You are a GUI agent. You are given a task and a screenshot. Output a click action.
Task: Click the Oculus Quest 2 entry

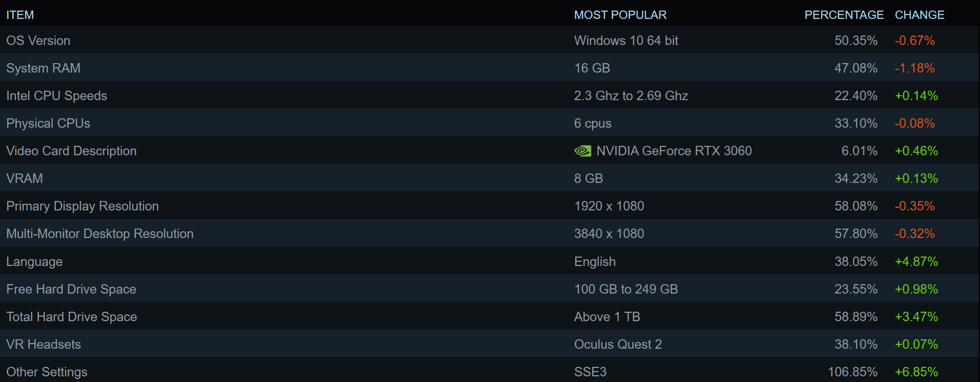point(618,344)
